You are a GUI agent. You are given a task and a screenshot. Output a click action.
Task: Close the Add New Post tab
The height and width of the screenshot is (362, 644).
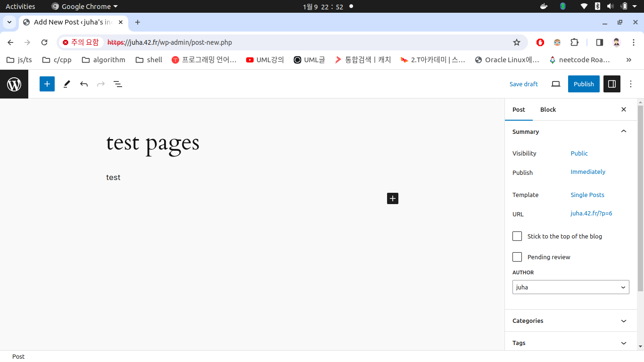(121, 22)
